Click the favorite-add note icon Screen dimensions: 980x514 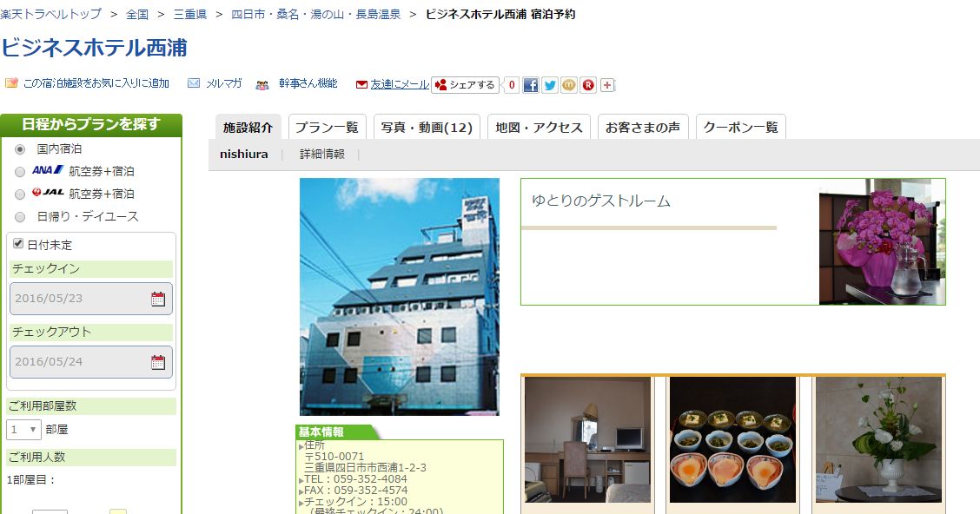pyautogui.click(x=11, y=83)
